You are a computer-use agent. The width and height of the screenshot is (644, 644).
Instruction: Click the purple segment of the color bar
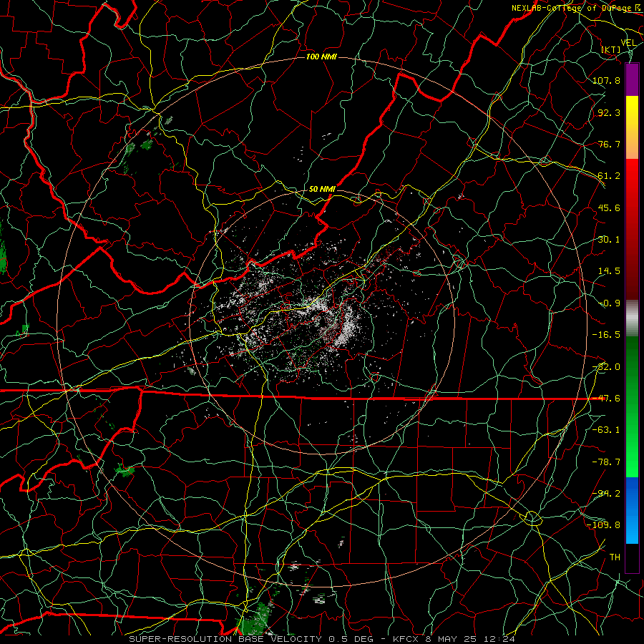(x=632, y=80)
